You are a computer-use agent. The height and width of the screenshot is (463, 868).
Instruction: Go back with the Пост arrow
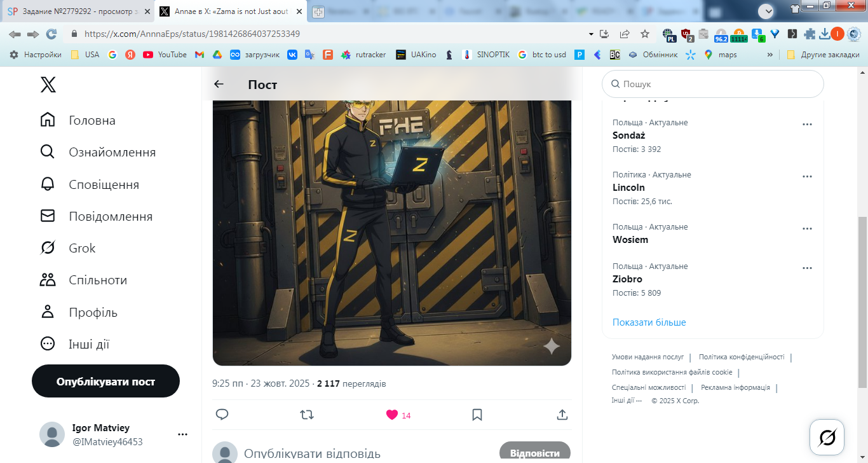219,84
